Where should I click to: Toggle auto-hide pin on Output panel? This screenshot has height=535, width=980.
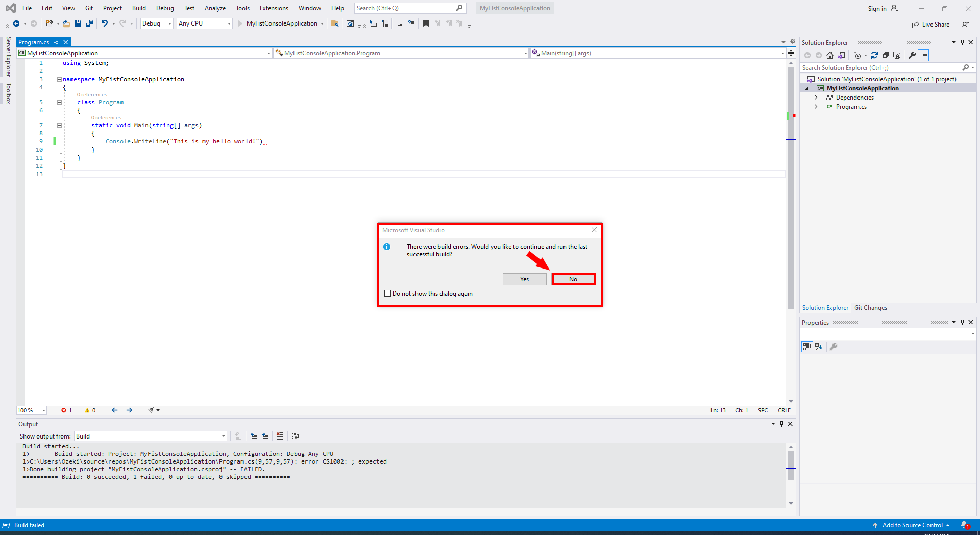pos(781,424)
